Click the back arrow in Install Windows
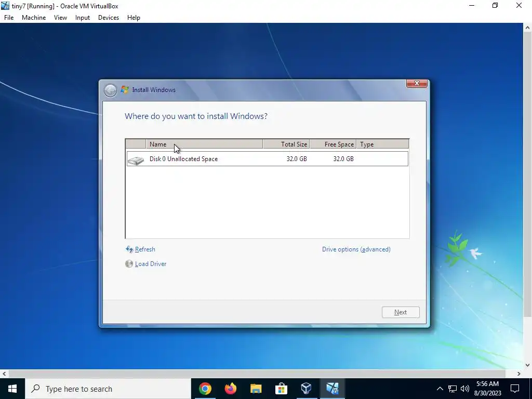 point(110,90)
